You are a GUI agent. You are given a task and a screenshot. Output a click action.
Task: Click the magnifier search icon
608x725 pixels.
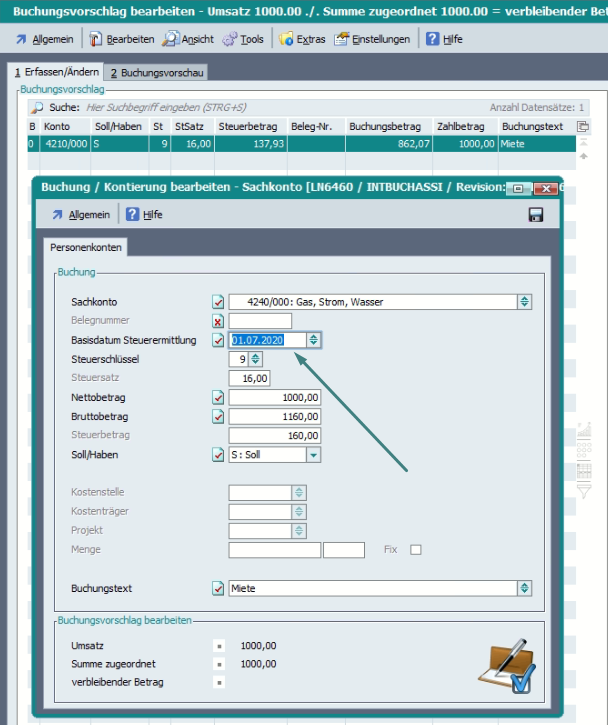point(37,107)
